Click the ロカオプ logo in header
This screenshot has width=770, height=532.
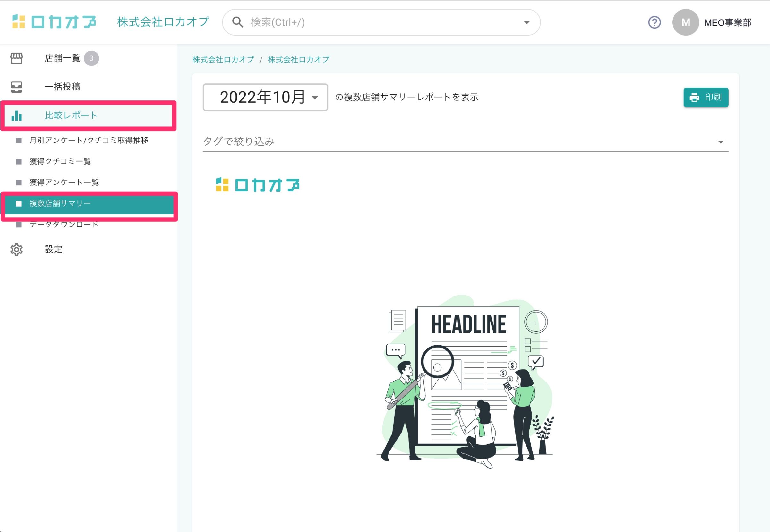54,22
